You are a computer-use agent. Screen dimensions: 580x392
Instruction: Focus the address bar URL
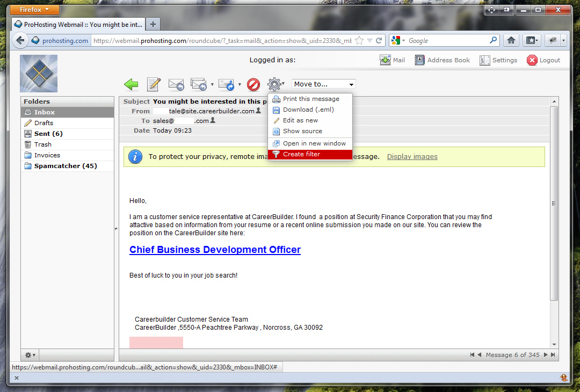(222, 41)
